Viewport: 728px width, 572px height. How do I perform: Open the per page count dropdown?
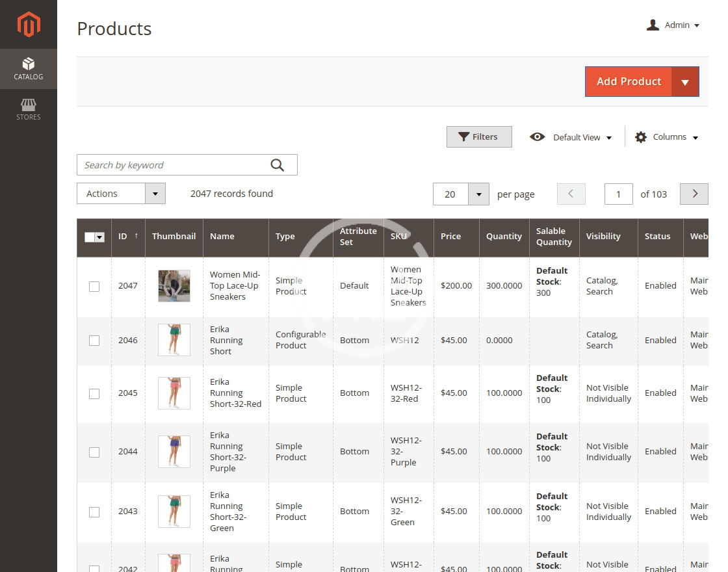(x=478, y=194)
